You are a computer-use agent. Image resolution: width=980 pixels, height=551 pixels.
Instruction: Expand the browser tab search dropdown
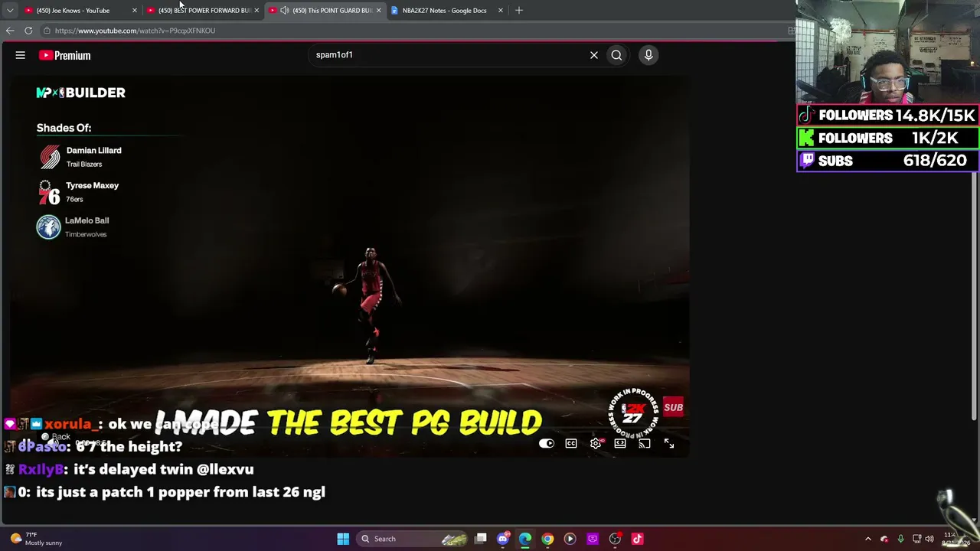[10, 10]
